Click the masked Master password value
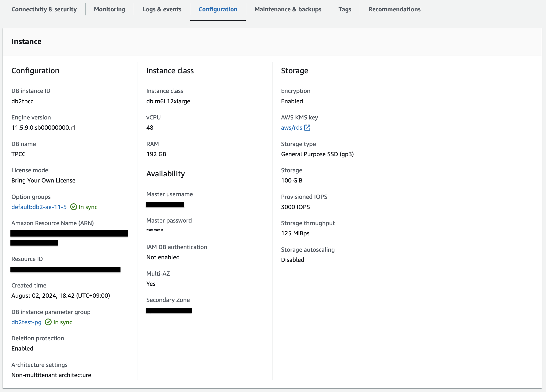Image resolution: width=546 pixels, height=392 pixels. [x=155, y=230]
